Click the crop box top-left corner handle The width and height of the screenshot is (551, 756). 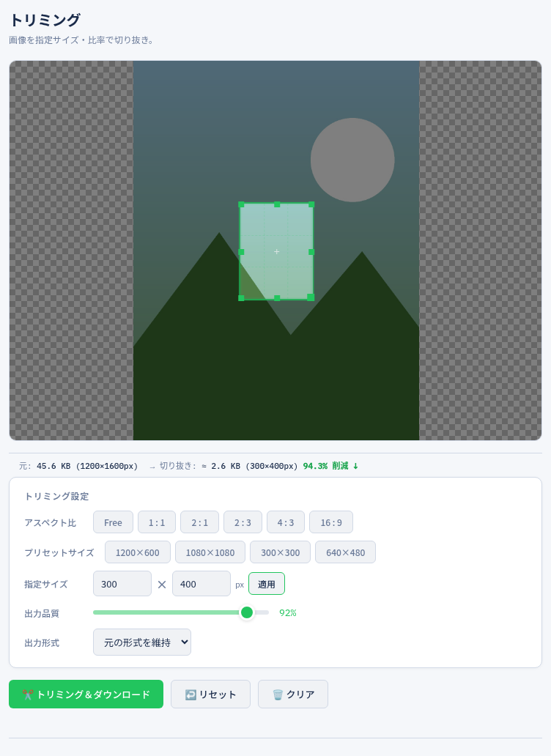coord(241,204)
